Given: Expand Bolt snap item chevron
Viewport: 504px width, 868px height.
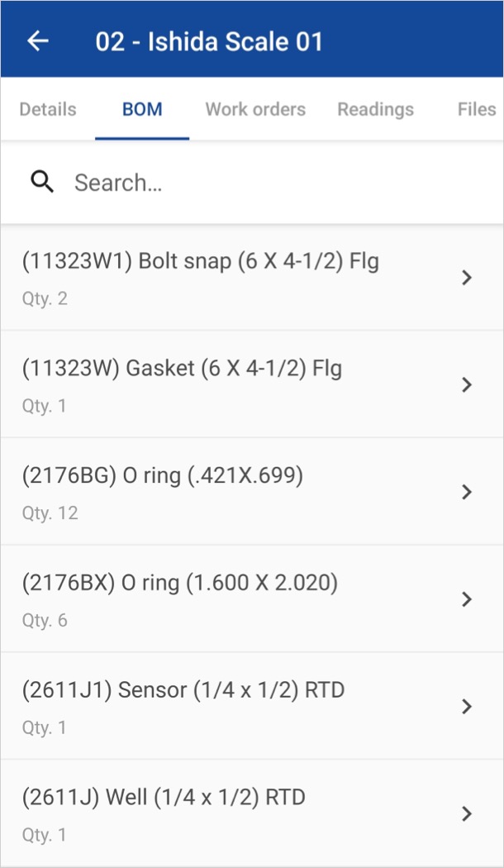Looking at the screenshot, I should [x=467, y=278].
